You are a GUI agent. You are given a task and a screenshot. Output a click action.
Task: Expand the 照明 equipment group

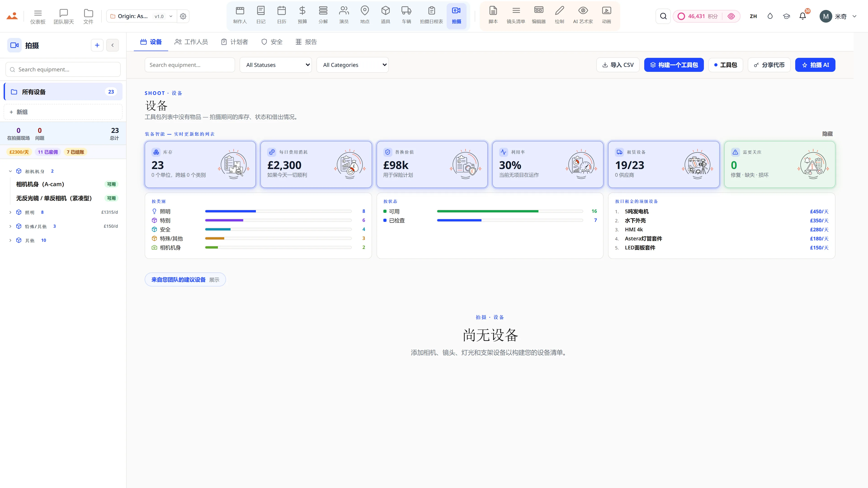pyautogui.click(x=10, y=212)
